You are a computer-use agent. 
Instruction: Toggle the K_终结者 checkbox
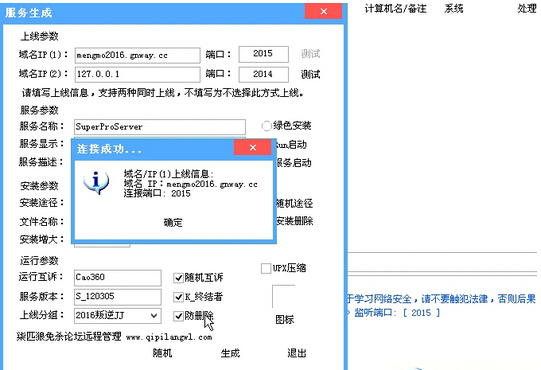click(x=178, y=297)
